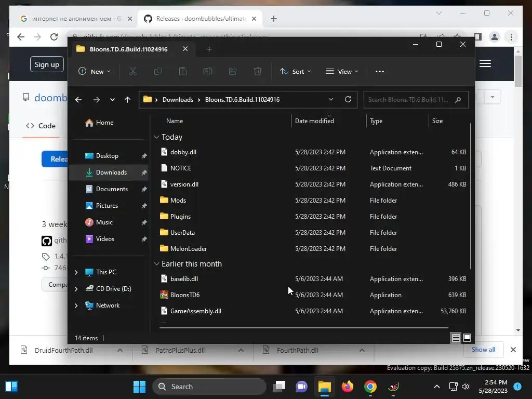The image size is (532, 399).
Task: Open the New dropdown in Explorer
Action: tap(95, 71)
